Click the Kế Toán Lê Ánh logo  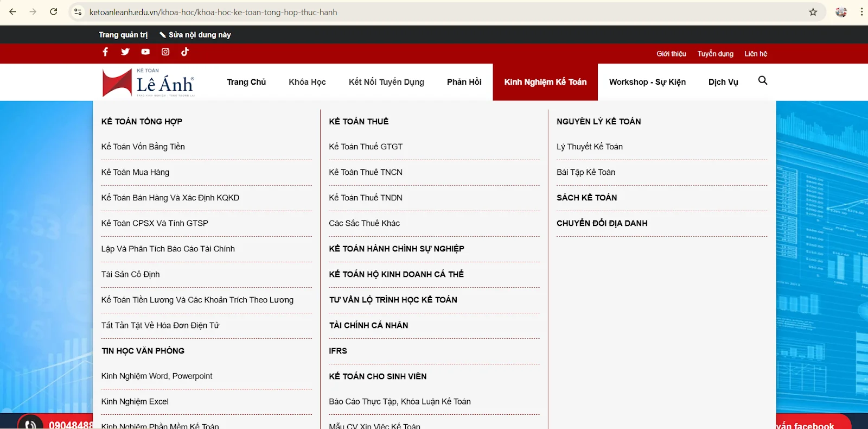coord(148,83)
